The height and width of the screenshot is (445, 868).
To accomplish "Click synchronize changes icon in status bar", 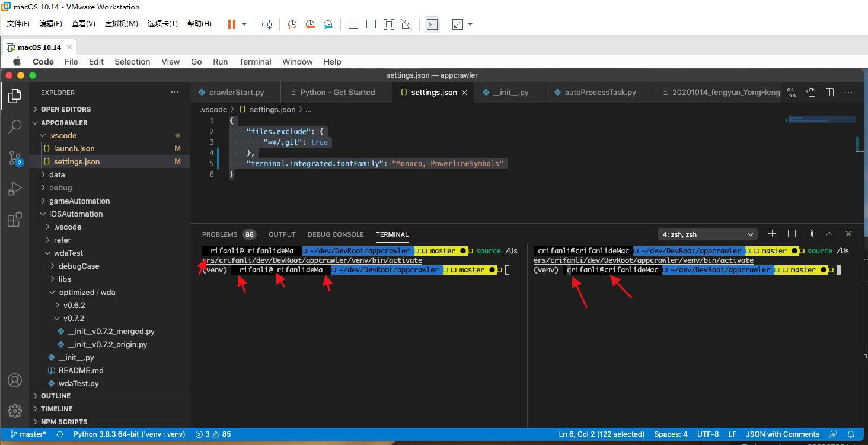I will 60,434.
